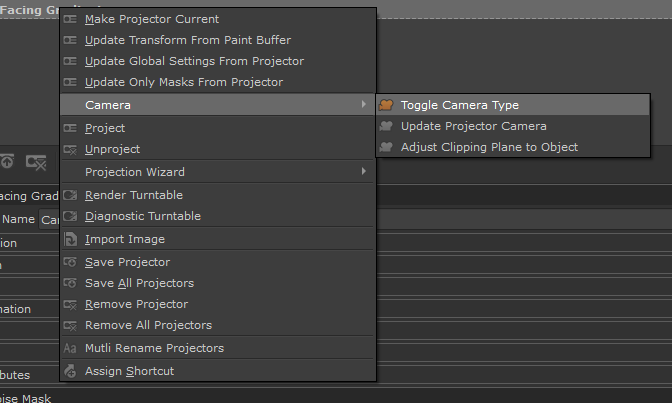Click the Import Image icon
Viewport: 672px width, 403px height.
click(x=70, y=239)
